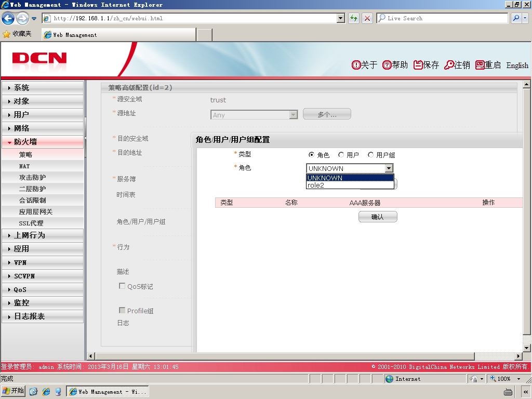Select the 角色 (Role) radio button

click(311, 155)
